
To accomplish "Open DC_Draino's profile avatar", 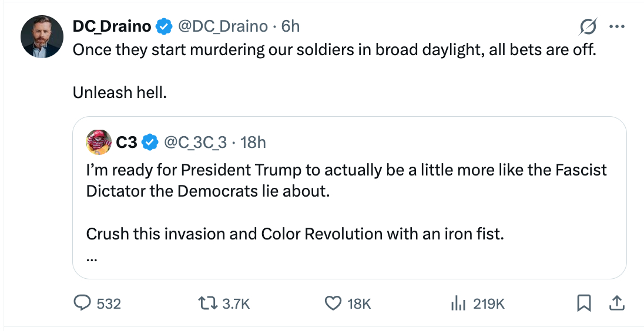I will point(42,37).
